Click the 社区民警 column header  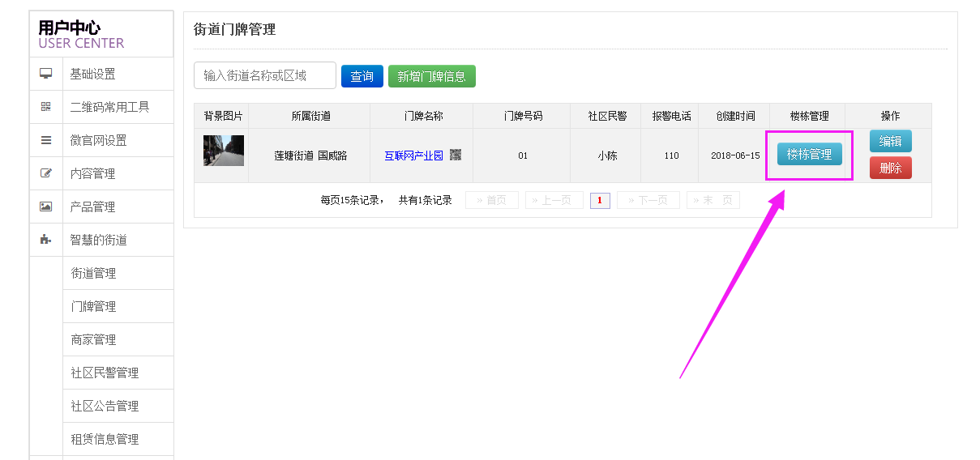click(x=607, y=116)
